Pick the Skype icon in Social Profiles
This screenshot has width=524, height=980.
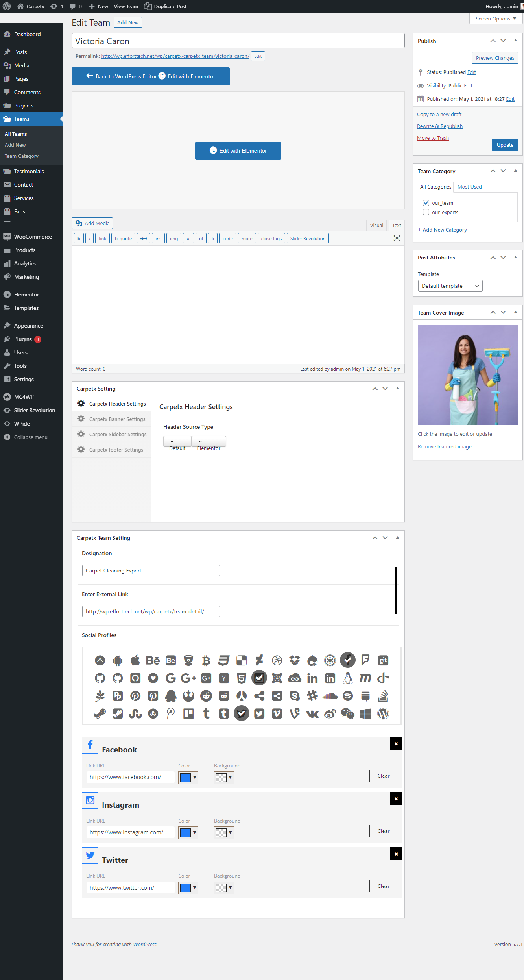point(295,696)
